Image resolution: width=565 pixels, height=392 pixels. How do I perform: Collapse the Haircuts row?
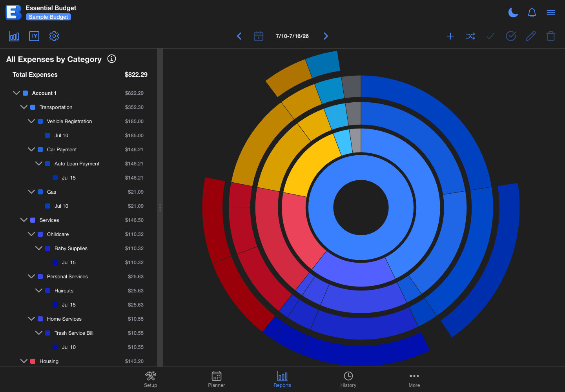point(39,290)
